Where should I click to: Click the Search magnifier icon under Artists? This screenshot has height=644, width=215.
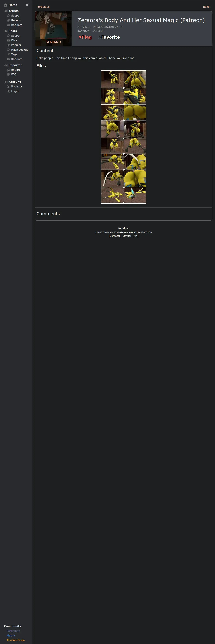coord(8,16)
